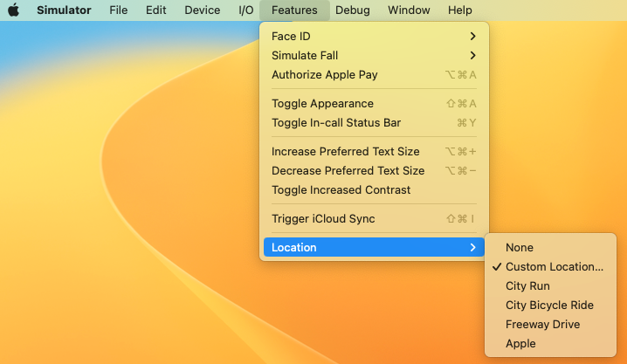The height and width of the screenshot is (364, 627).
Task: Click Increase Preferred Text Size
Action: pyautogui.click(x=374, y=151)
